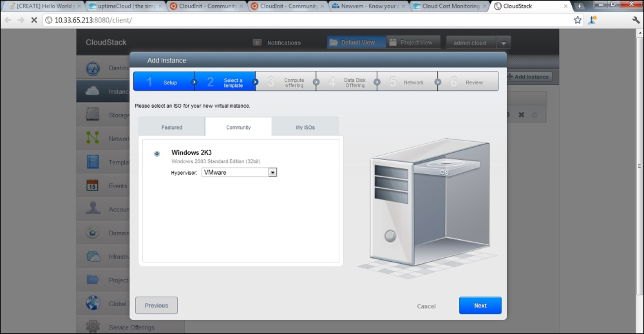Open Events via the calendar icon

point(93,186)
